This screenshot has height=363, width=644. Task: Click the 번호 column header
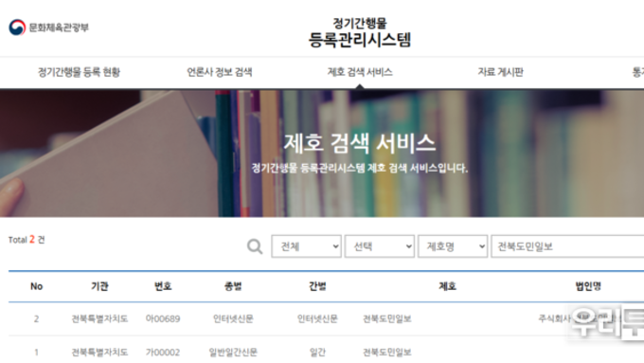pos(163,286)
